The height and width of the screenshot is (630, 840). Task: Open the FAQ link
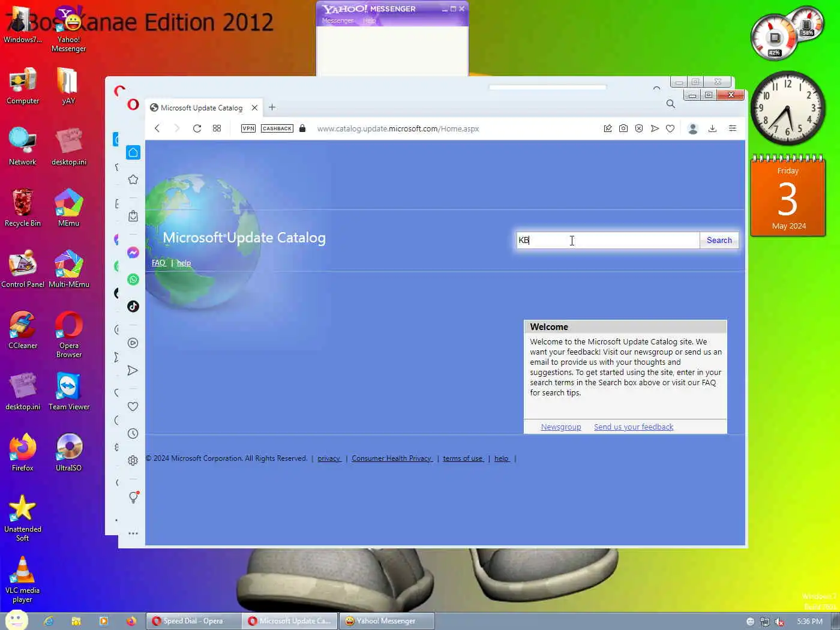pos(158,263)
